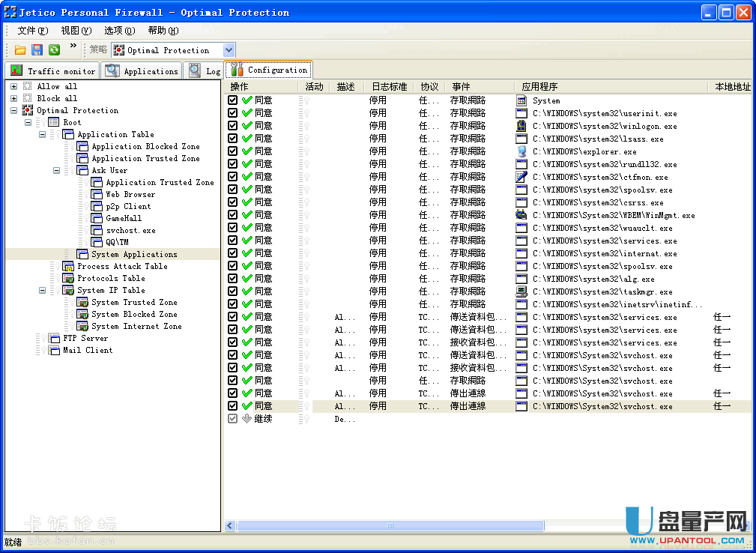Click the Optimal Protection policy icon in the tree
Viewport: 756px width, 553px height.
click(28, 110)
